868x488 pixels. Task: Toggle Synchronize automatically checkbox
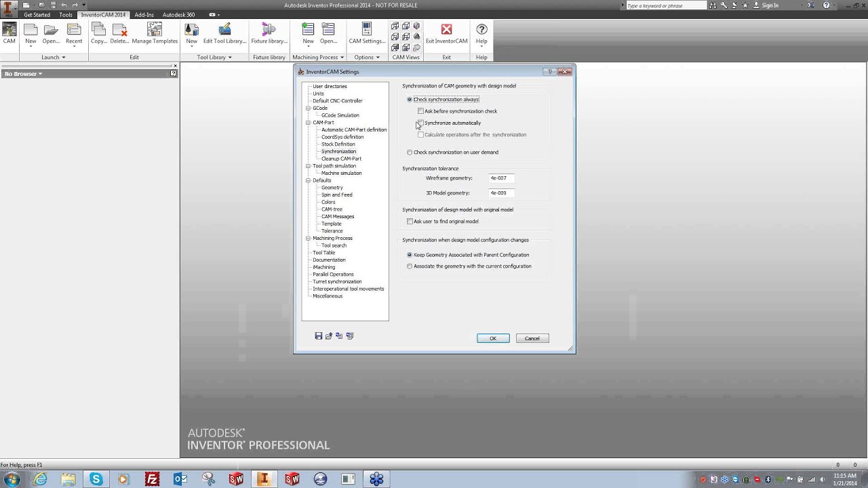point(420,123)
